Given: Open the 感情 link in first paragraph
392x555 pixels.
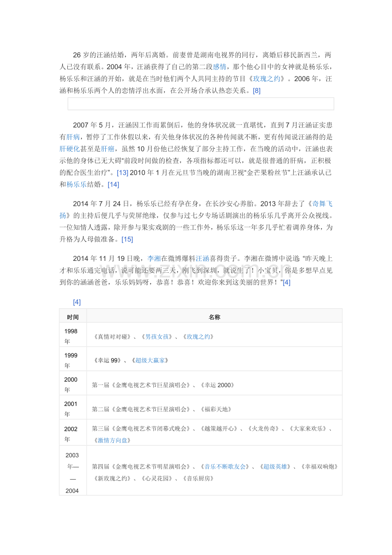Looking at the screenshot, I should [x=219, y=66].
